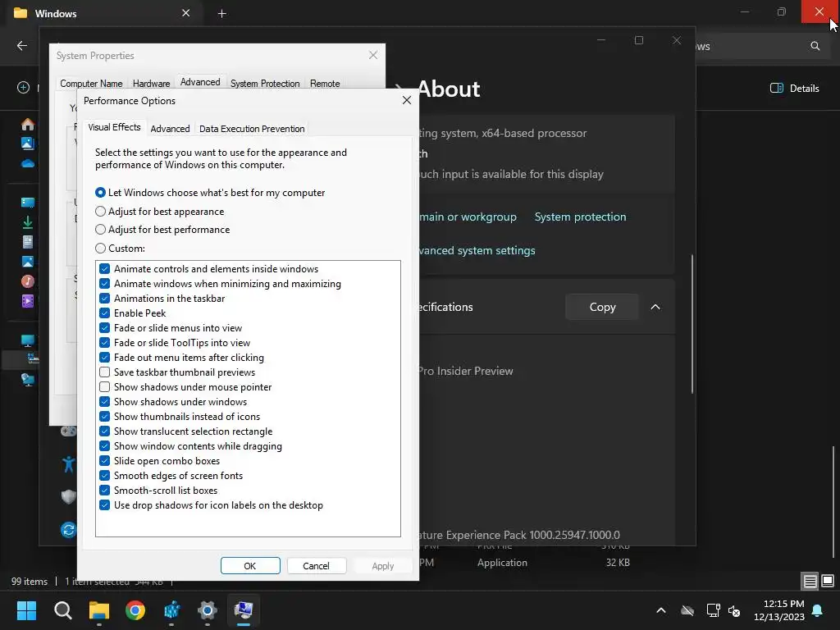The width and height of the screenshot is (840, 630).
Task: Check Save taskbar thumbnail previews
Action: 104,372
